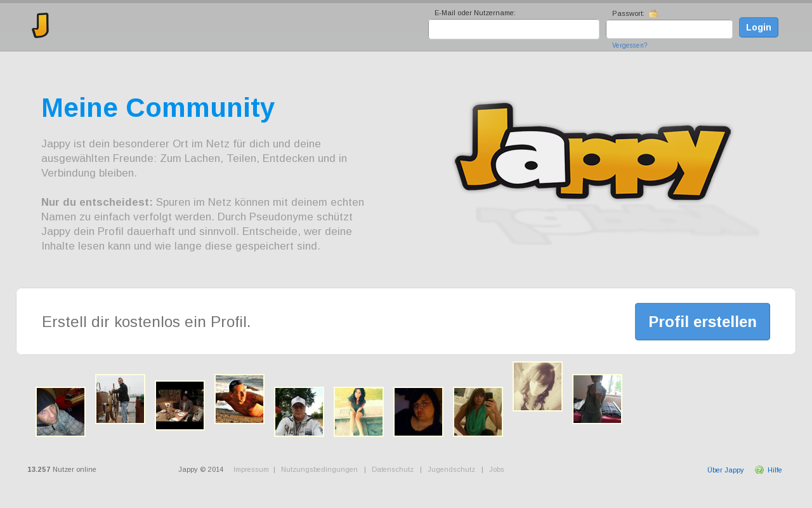The image size is (812, 508).
Task: Open profile photo of man in white cap
Action: click(x=299, y=411)
